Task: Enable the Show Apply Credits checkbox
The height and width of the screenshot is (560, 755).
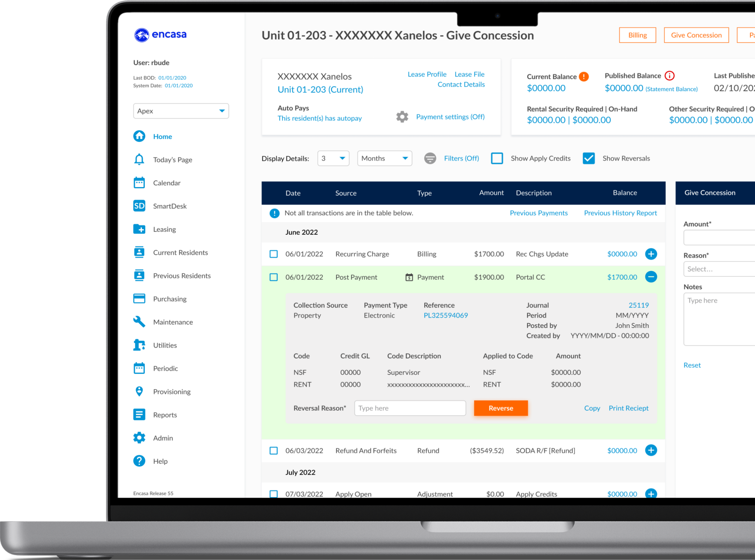Action: click(497, 158)
